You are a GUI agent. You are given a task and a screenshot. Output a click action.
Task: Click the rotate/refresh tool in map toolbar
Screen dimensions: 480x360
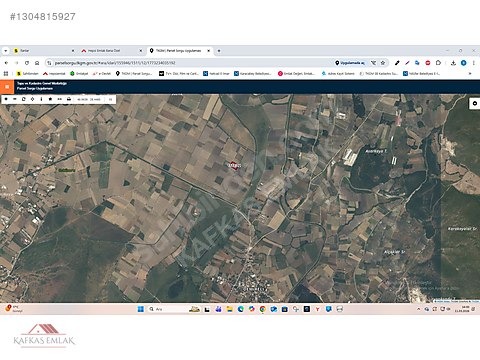coord(24,99)
